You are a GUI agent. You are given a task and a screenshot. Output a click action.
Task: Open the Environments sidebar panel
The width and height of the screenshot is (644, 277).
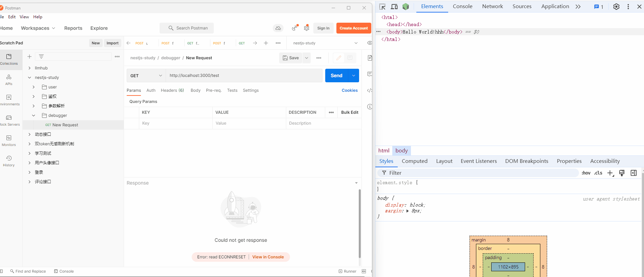pyautogui.click(x=9, y=100)
